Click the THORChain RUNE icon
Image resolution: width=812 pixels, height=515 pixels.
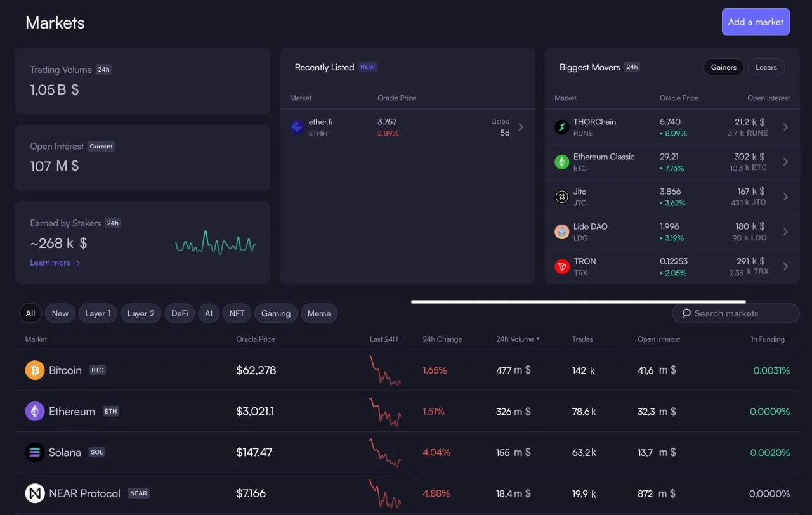(562, 127)
